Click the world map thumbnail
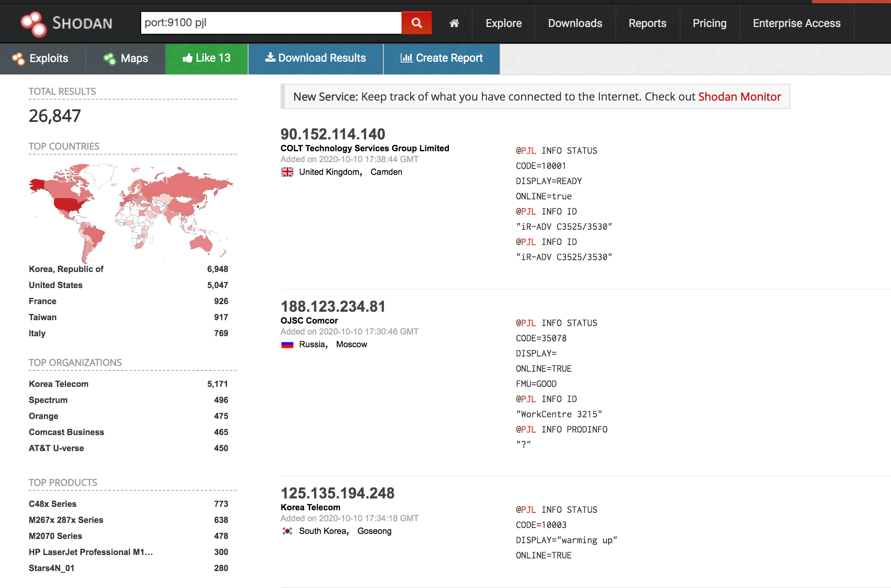Image resolution: width=891 pixels, height=588 pixels. click(x=131, y=211)
